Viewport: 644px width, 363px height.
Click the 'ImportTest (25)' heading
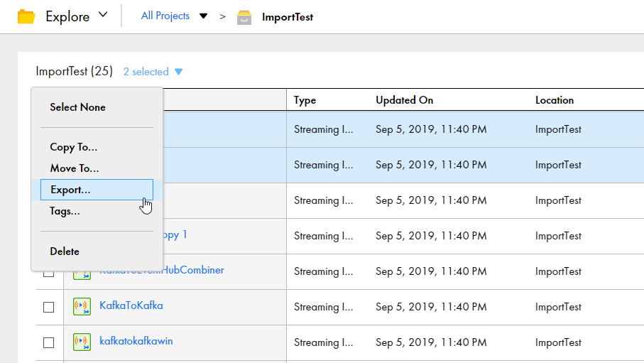(74, 71)
